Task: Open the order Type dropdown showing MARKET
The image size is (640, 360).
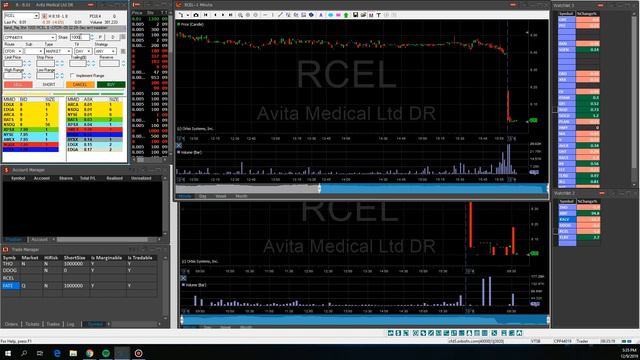Action: pyautogui.click(x=69, y=51)
